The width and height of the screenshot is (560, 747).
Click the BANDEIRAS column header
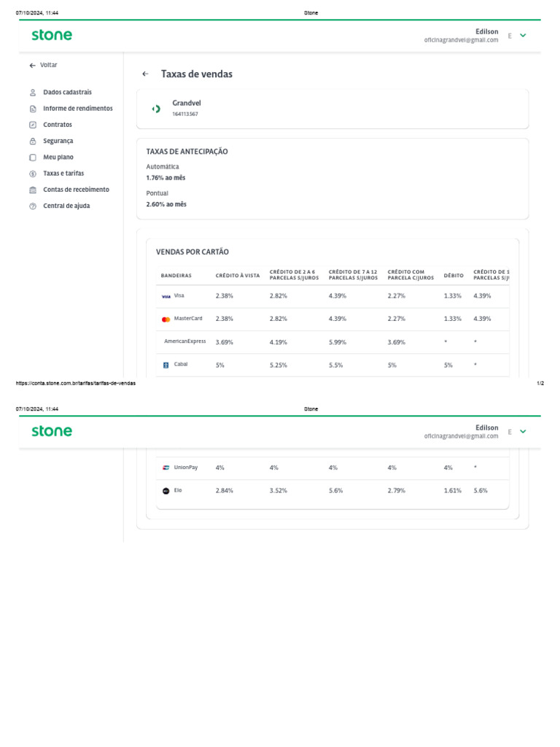click(x=176, y=276)
